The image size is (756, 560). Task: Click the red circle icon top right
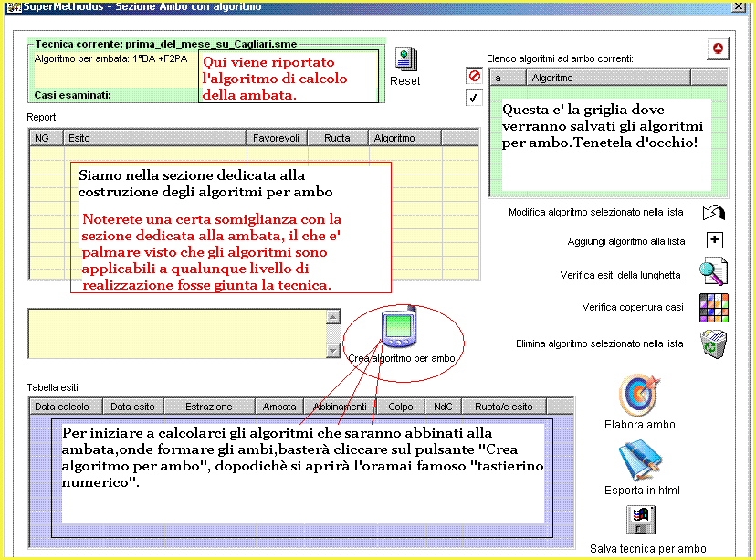coord(718,48)
